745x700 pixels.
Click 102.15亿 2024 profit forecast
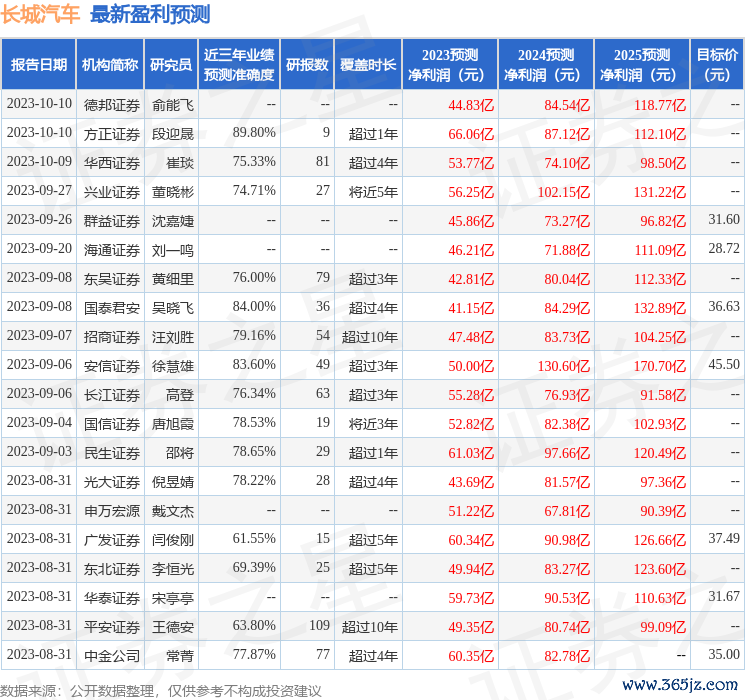564,192
